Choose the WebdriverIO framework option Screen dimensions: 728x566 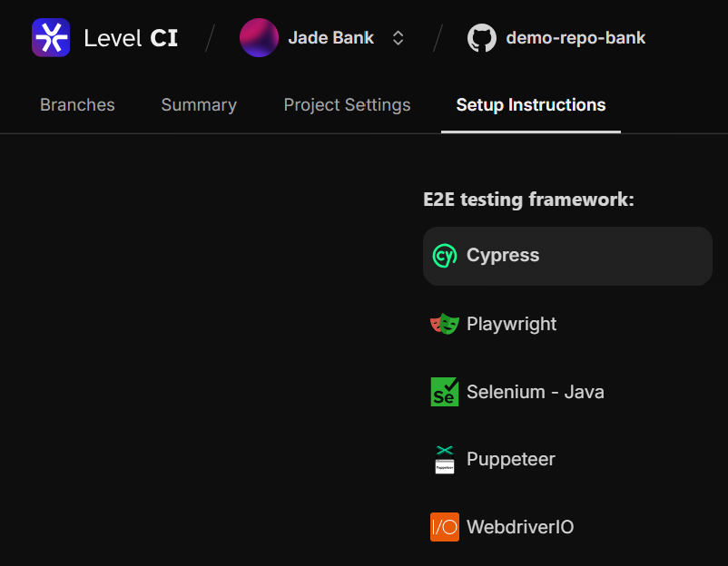click(x=520, y=527)
